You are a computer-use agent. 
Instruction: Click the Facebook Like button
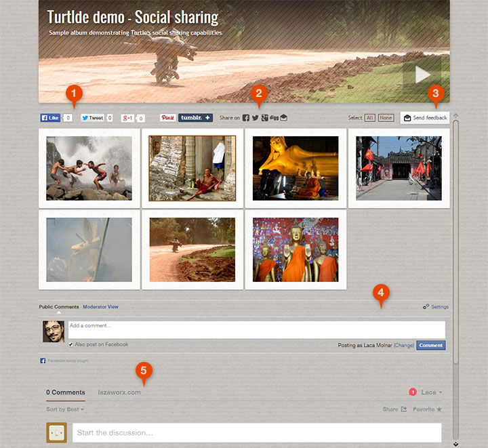coord(51,118)
